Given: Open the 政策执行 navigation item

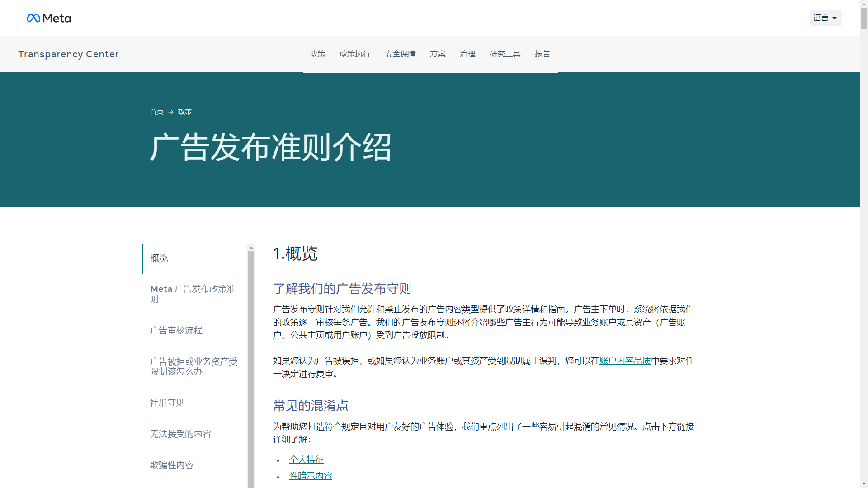Looking at the screenshot, I should [x=355, y=54].
